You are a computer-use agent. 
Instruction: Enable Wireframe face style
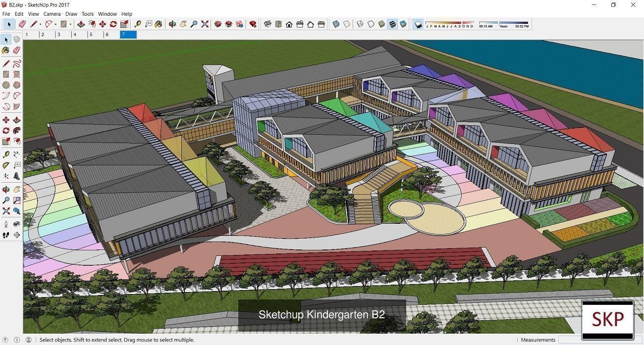pyautogui.click(x=360, y=24)
